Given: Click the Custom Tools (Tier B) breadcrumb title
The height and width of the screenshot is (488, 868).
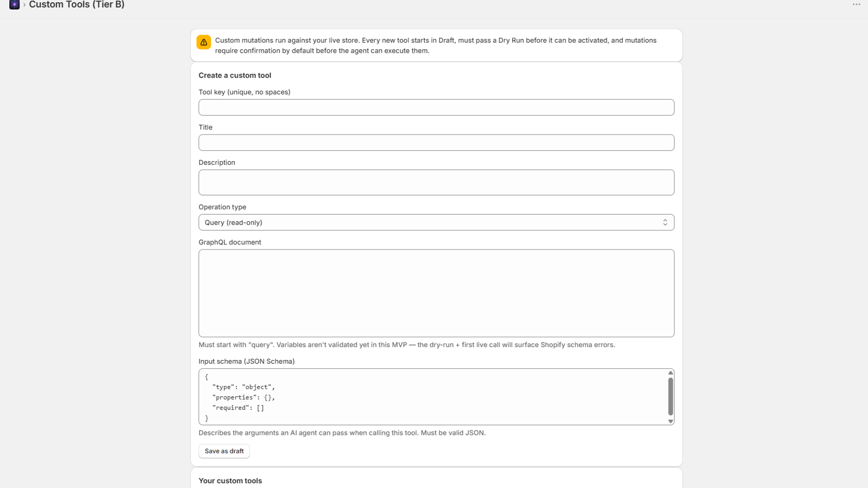Looking at the screenshot, I should click(x=76, y=5).
